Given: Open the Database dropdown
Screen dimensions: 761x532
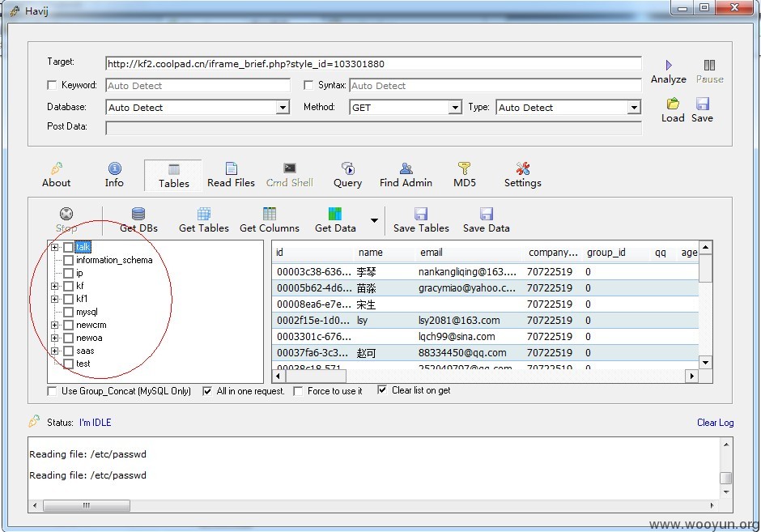Looking at the screenshot, I should tap(283, 107).
